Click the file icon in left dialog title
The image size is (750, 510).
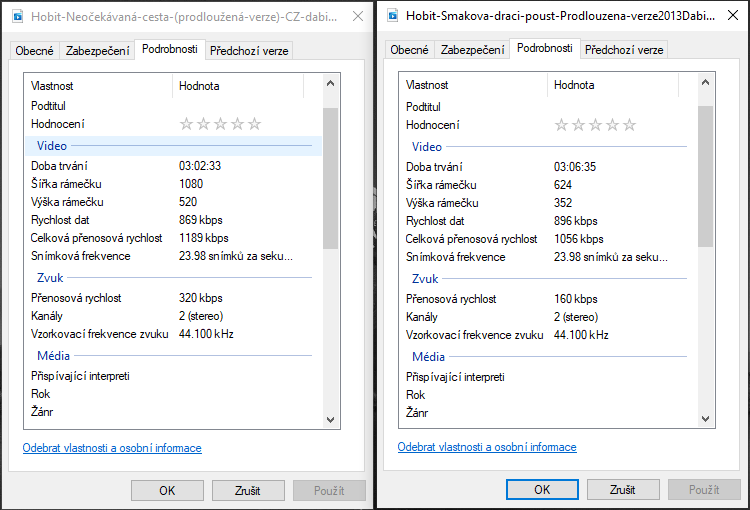[x=17, y=16]
